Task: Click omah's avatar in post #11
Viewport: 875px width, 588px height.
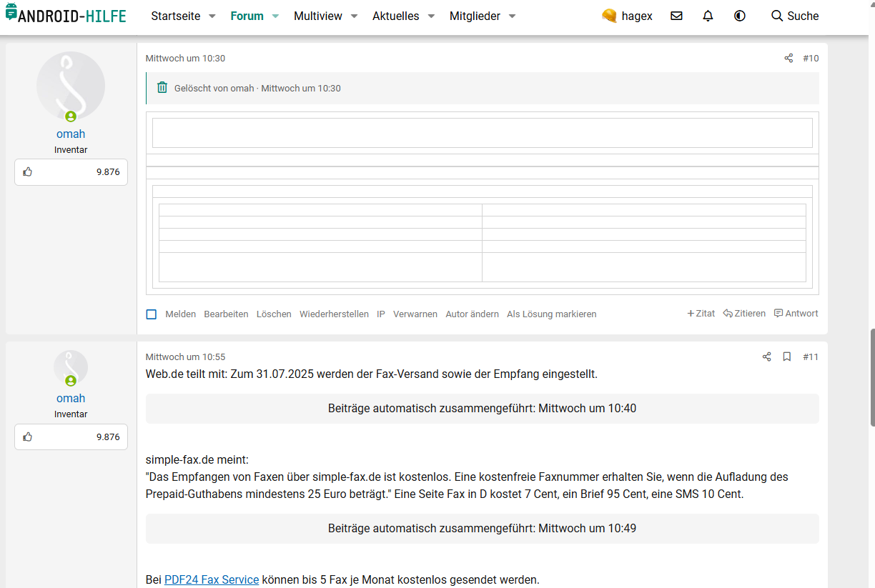Action: coord(71,368)
